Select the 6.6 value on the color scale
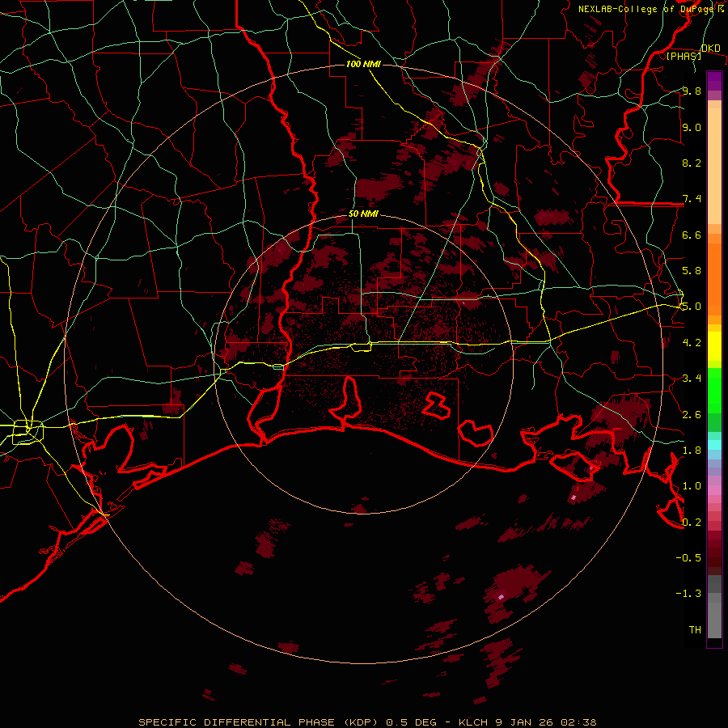Screen dimensions: 728x728 pyautogui.click(x=692, y=235)
